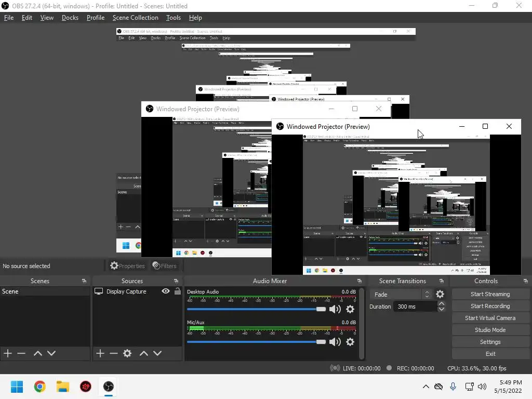Click Start Virtual Camera
532x399 pixels.
(x=490, y=318)
